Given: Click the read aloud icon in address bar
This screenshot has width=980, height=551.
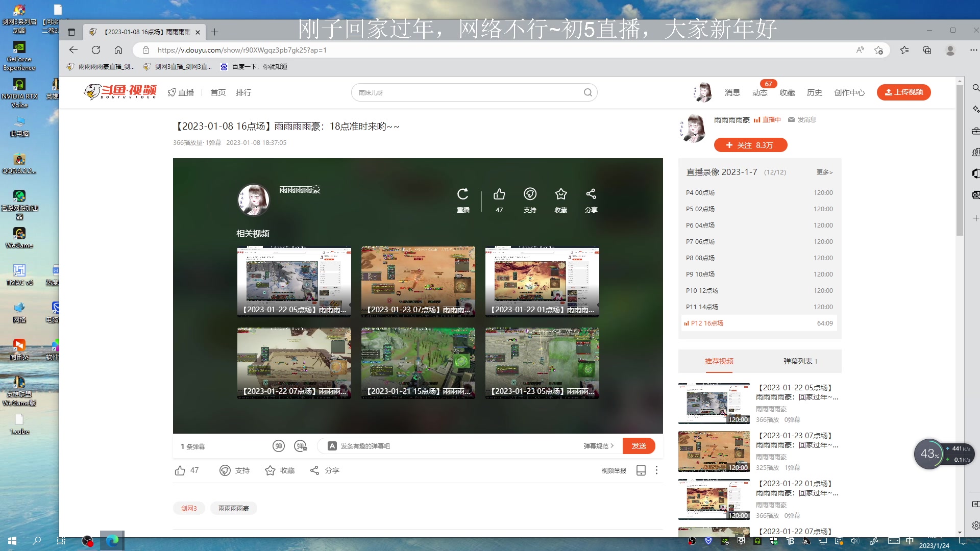Looking at the screenshot, I should [x=860, y=50].
